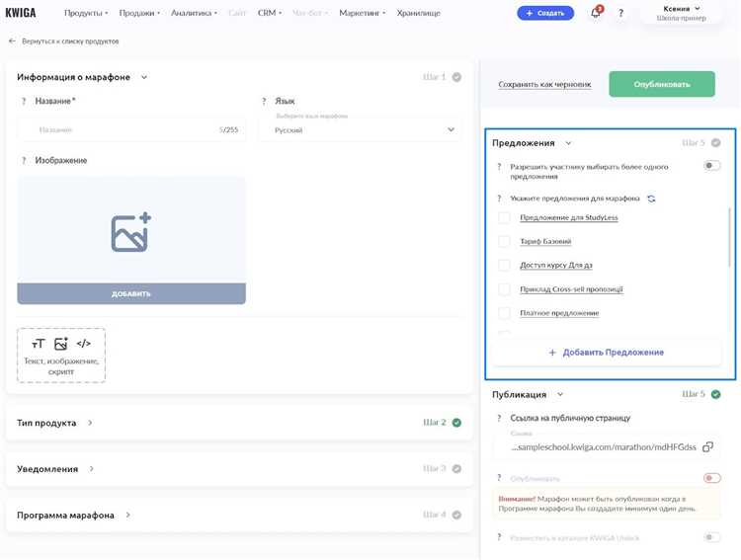Open the notifications bell
Viewport: 741px width, 560px height.
point(596,13)
